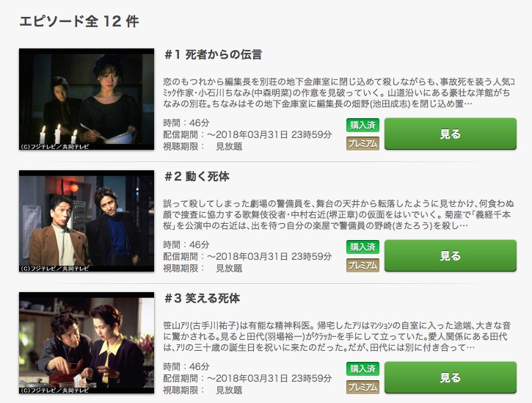The image size is (532, 403).
Task: Click プレミアム badge on episode 3
Action: point(362,388)
